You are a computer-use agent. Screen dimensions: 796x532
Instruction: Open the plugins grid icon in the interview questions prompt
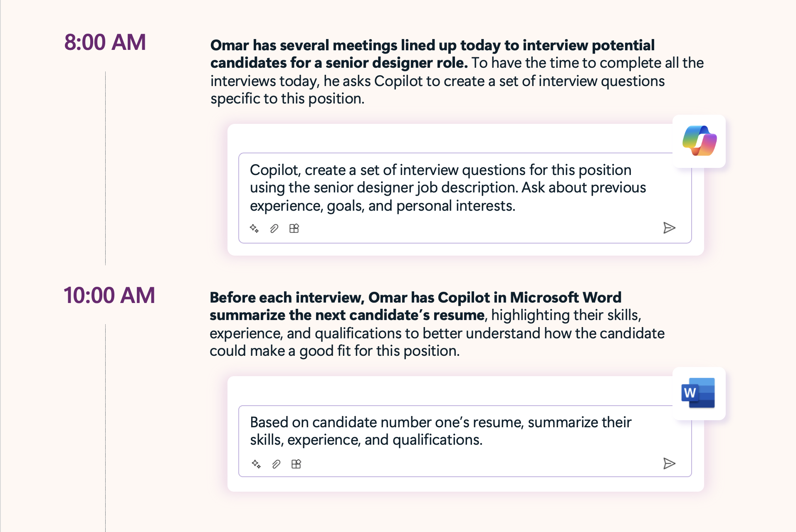point(294,228)
